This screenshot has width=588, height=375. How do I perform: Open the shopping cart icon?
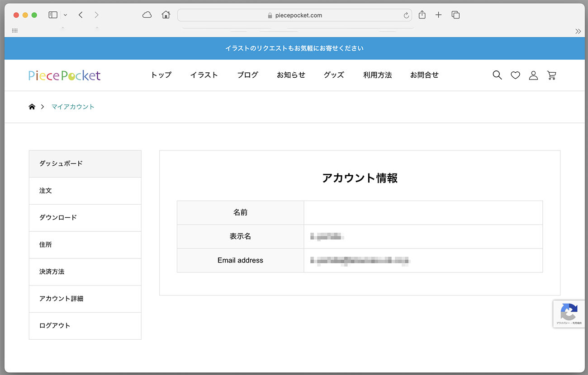pyautogui.click(x=551, y=75)
